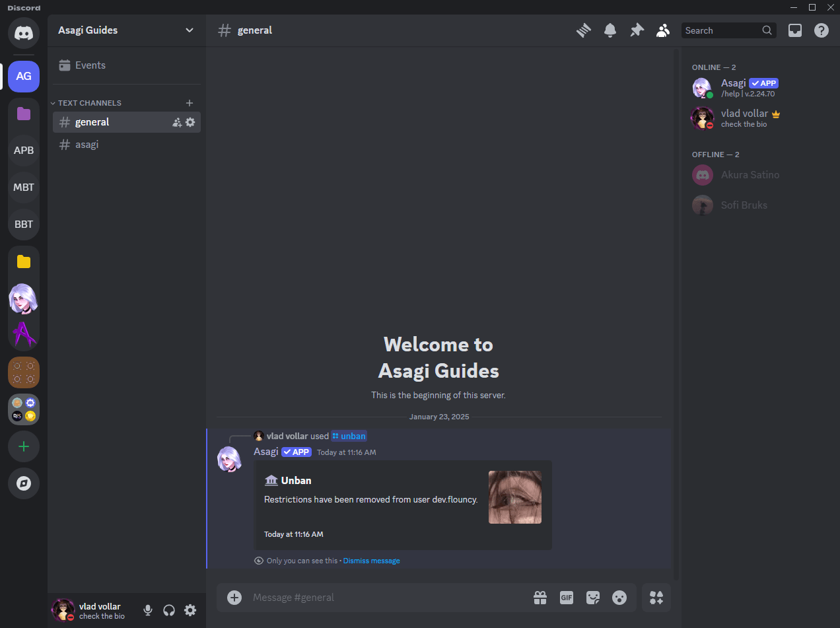Open the apps launcher icon
Image resolution: width=840 pixels, height=628 pixels.
coord(656,598)
